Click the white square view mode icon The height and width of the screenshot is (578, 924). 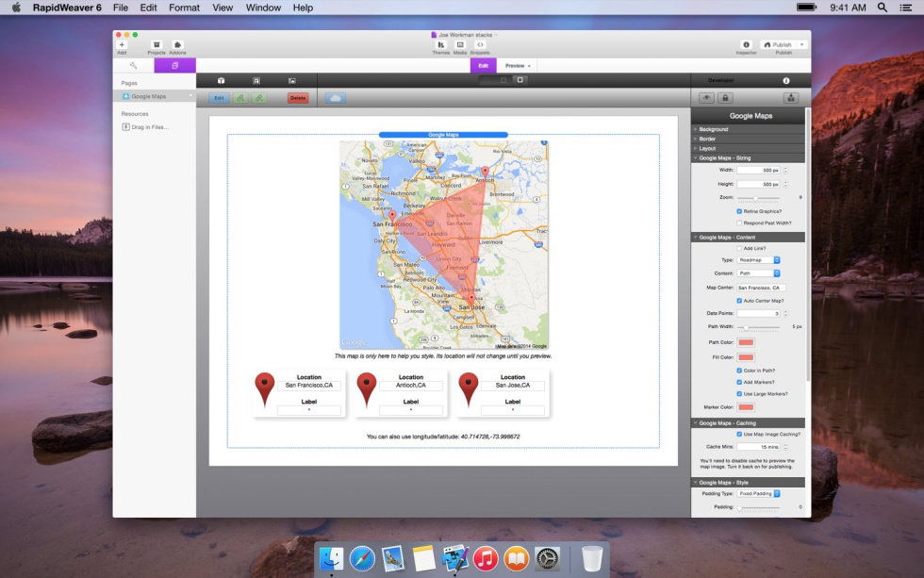(x=520, y=79)
